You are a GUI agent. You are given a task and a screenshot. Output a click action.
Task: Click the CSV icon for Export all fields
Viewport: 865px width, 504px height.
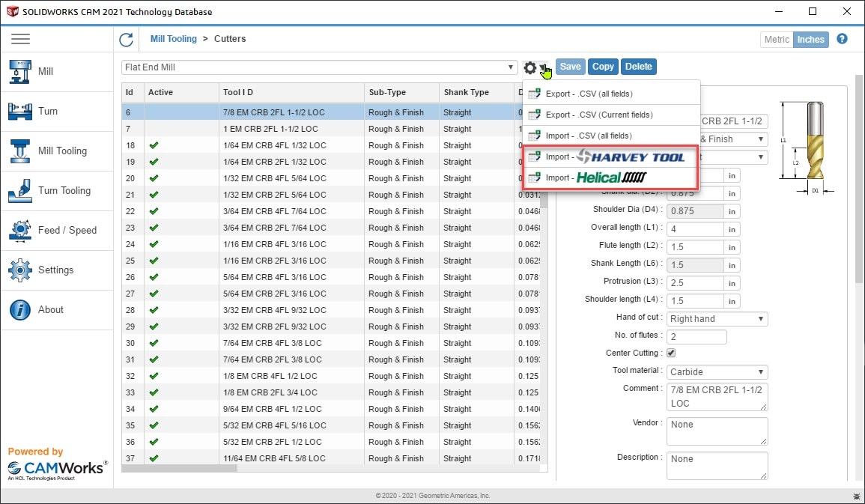pos(534,94)
